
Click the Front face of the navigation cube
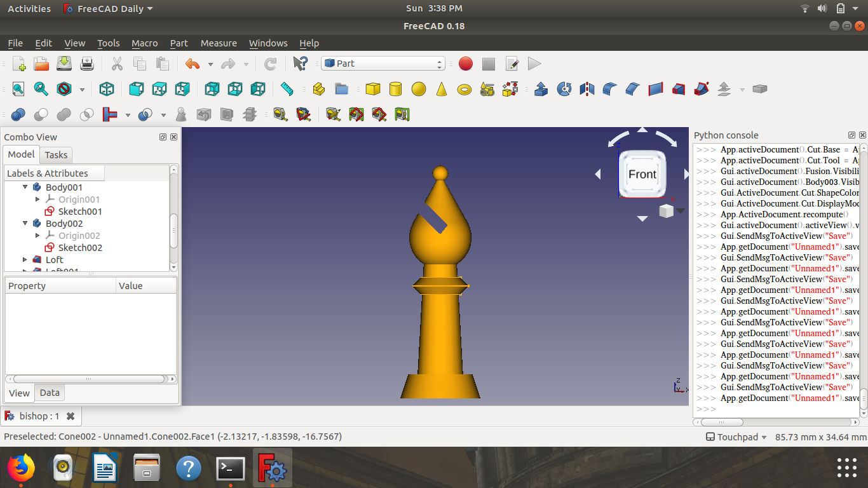coord(642,174)
